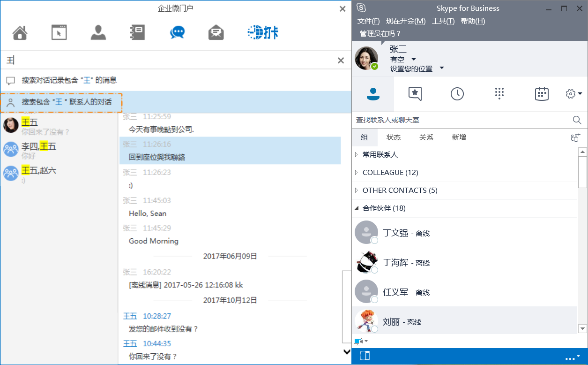The image size is (588, 365).
Task: Select the message 今天有事晚點到公司.
Action: point(161,129)
